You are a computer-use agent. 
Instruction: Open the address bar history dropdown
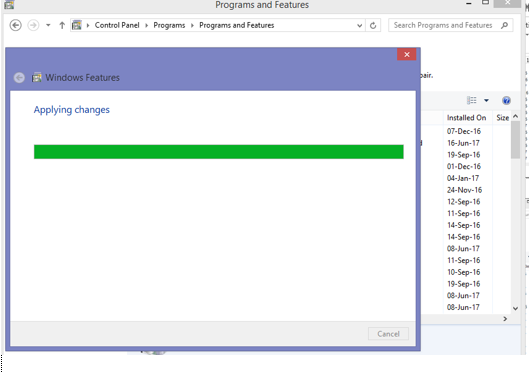[360, 25]
